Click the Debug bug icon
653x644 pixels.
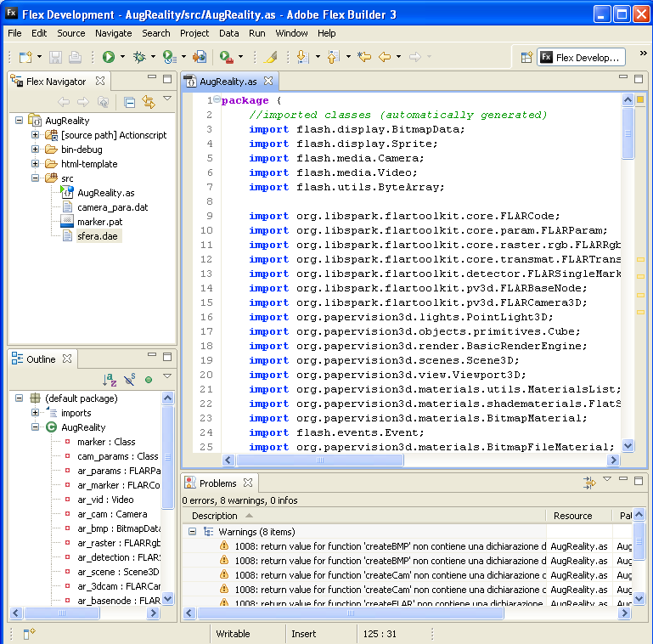click(139, 57)
